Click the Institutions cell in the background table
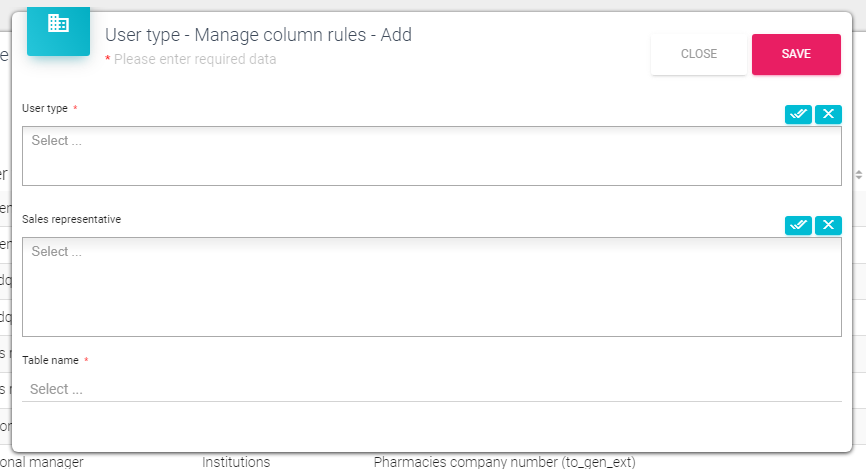 pyautogui.click(x=236, y=462)
